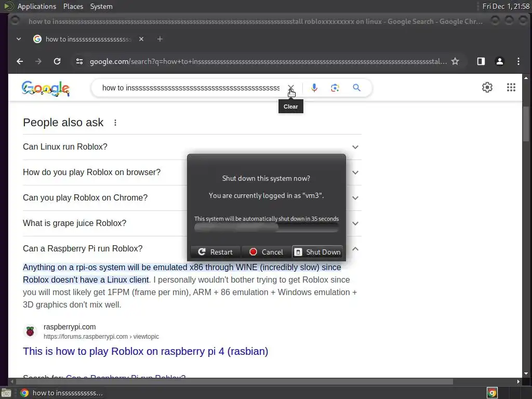Open the System menu
The image size is (532, 399).
[x=101, y=6]
